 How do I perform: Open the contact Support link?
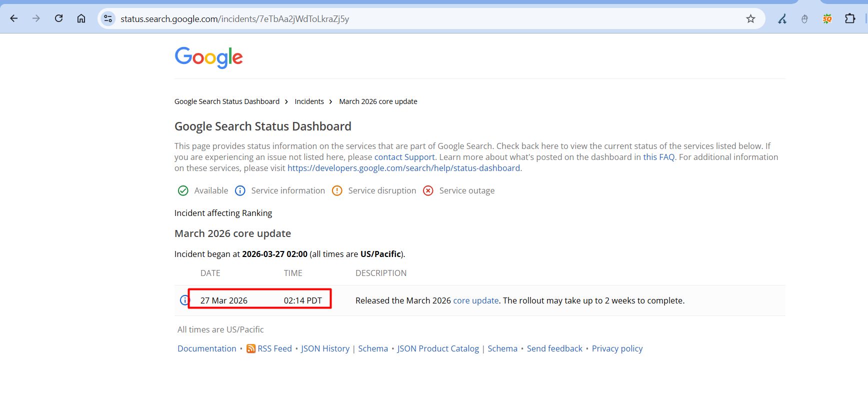[404, 157]
